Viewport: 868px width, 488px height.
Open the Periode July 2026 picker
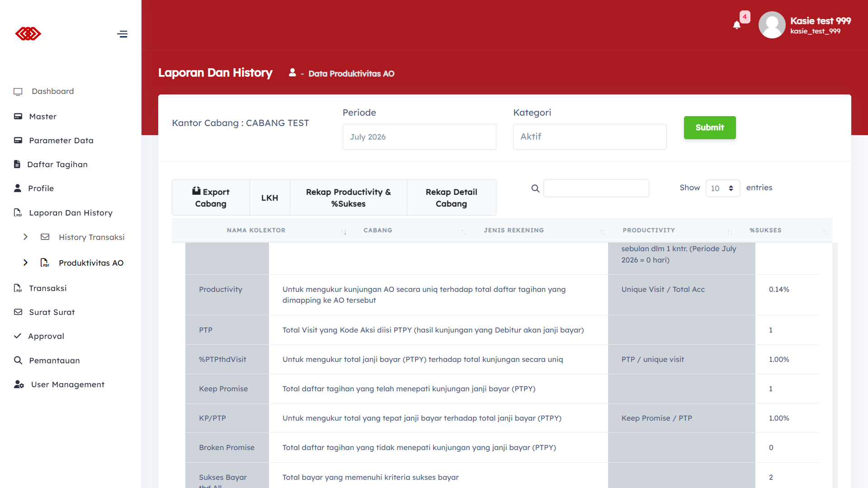click(x=419, y=136)
